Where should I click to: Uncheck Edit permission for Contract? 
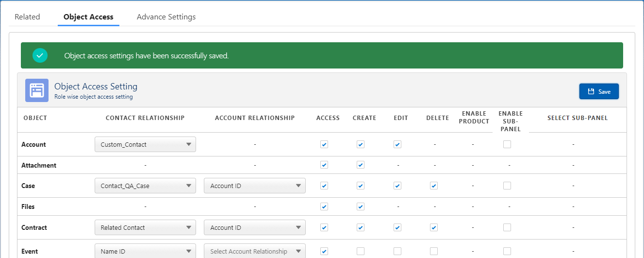coord(397,227)
